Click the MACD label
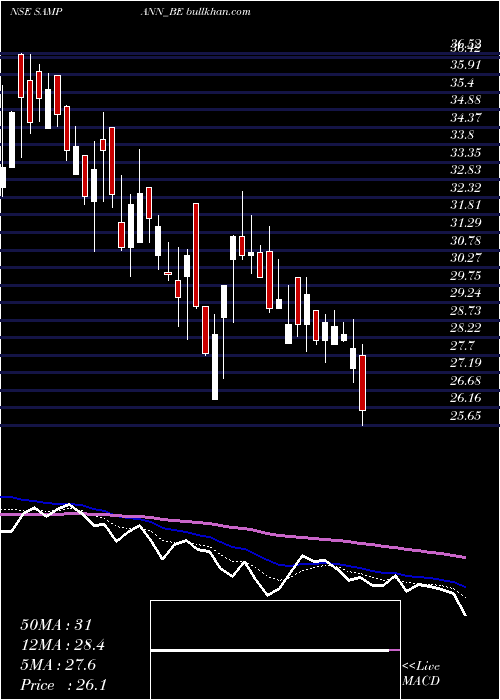The height and width of the screenshot is (700, 500). click(421, 681)
